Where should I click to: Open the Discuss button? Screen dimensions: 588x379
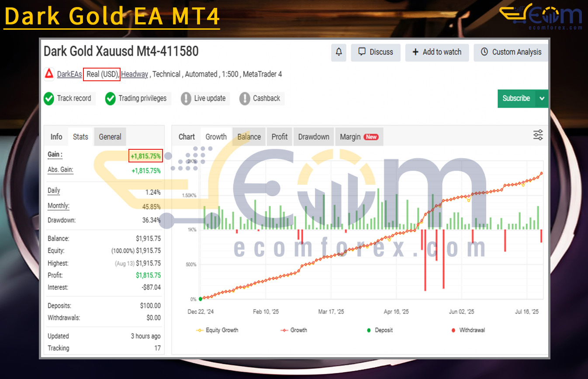click(x=376, y=52)
